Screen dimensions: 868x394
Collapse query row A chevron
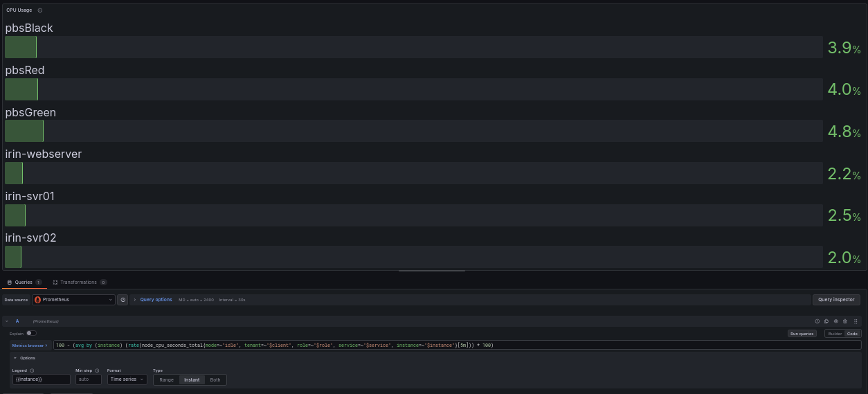point(7,321)
